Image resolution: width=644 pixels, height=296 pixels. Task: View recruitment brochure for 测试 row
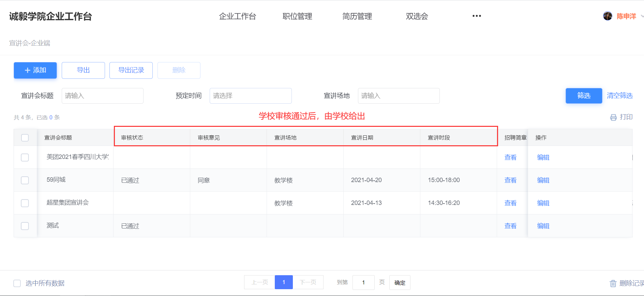pyautogui.click(x=510, y=226)
